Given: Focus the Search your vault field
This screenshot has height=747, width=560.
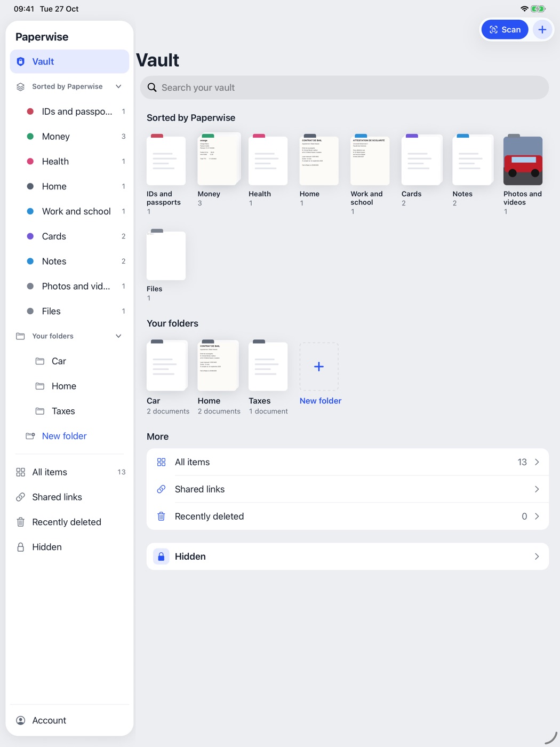Looking at the screenshot, I should (345, 88).
